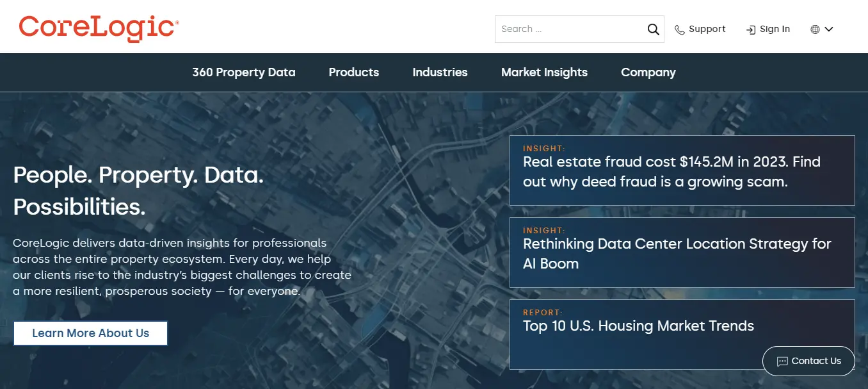Click the People. Property. Data. Possibilities. headline
Screen dimensions: 868x389
(x=138, y=191)
